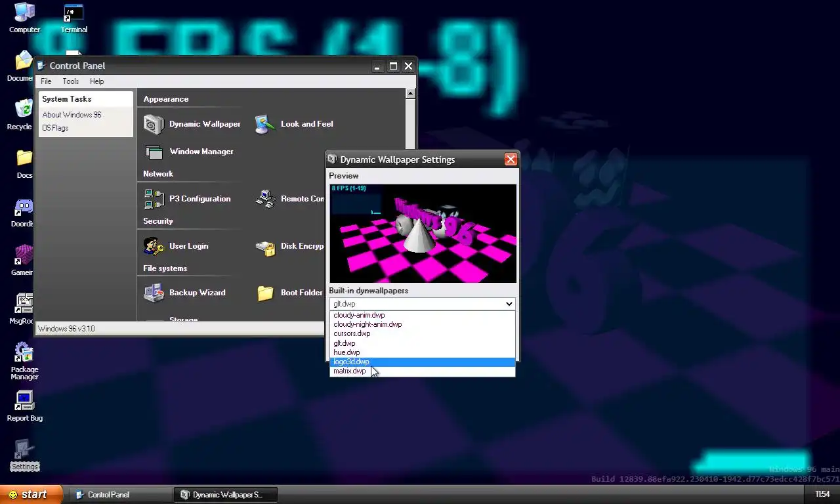840x504 pixels.
Task: Launch the Discord-style Doordis shortcut
Action: [22, 212]
